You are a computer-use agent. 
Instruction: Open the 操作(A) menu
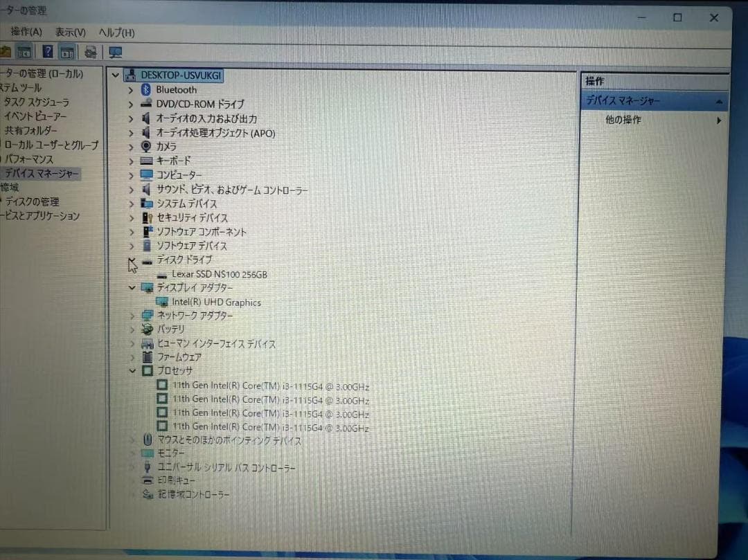pos(24,33)
